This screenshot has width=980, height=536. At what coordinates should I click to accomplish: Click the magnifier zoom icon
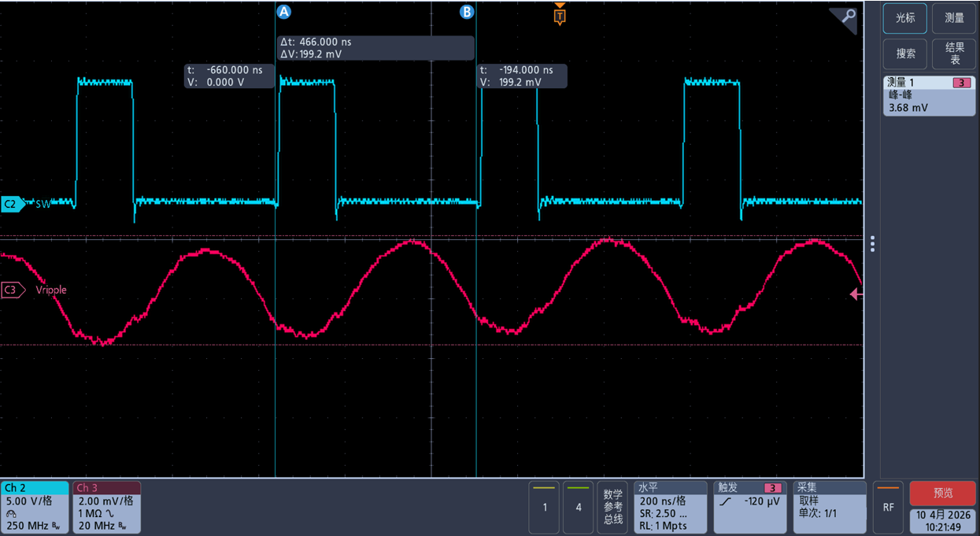point(848,16)
